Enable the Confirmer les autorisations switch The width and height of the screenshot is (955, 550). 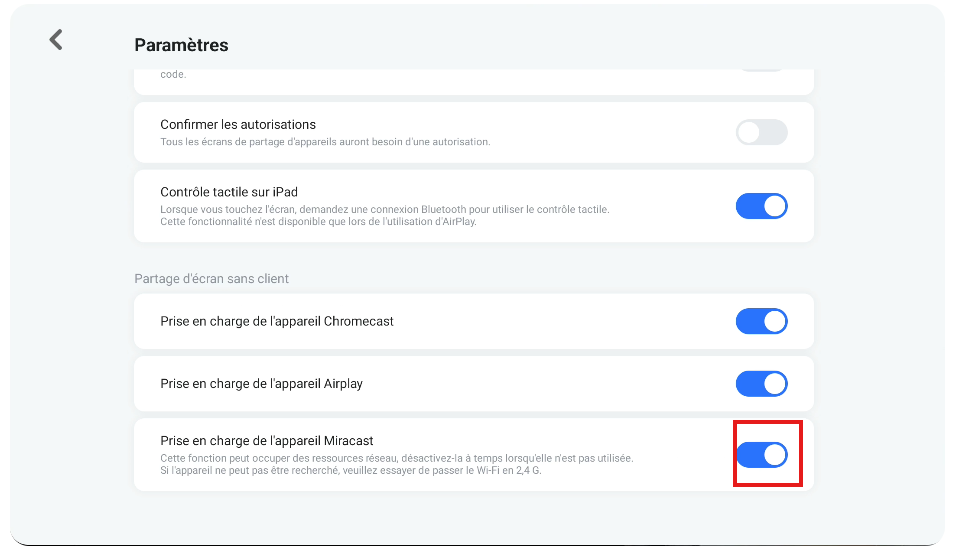[761, 132]
